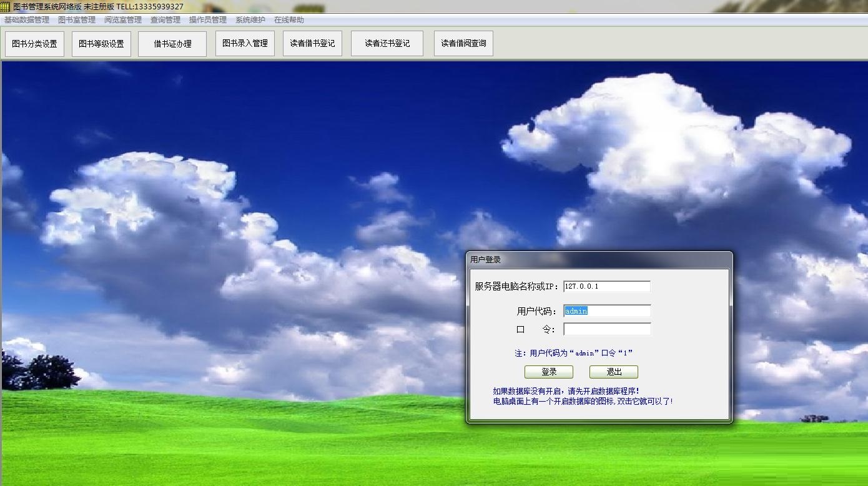The height and width of the screenshot is (486, 868).
Task: Click the 口令 label in the login dialog
Action: pyautogui.click(x=536, y=329)
